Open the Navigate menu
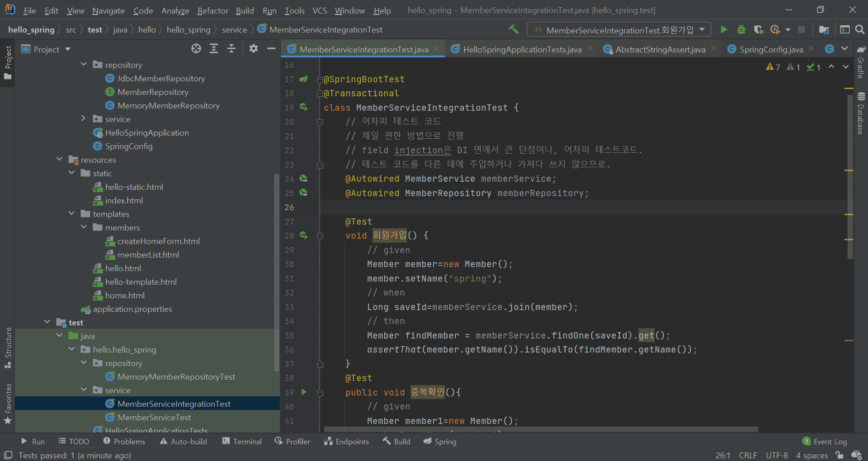Viewport: 868px width, 461px height. click(108, 10)
